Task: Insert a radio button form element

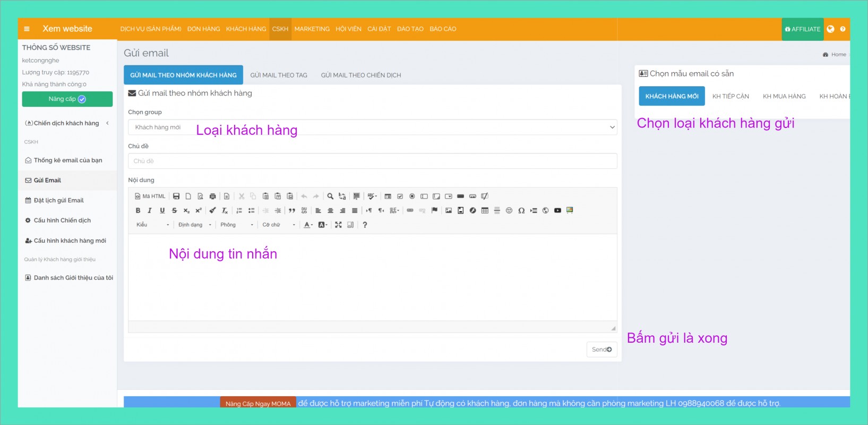Action: pyautogui.click(x=412, y=196)
